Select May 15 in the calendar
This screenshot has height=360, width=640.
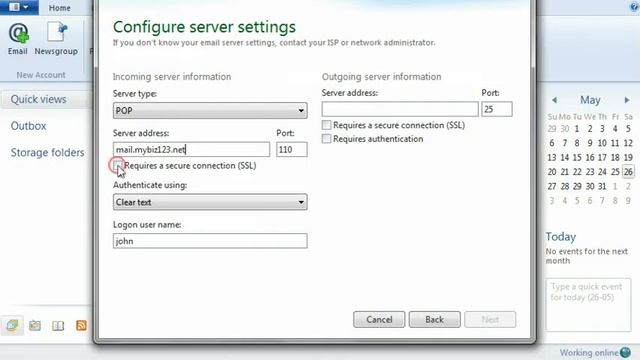pos(577,158)
